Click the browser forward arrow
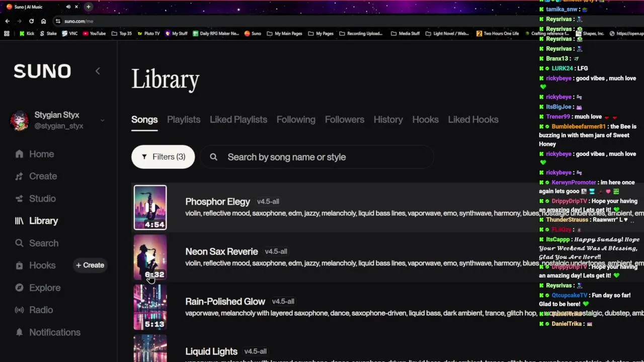 click(x=19, y=21)
